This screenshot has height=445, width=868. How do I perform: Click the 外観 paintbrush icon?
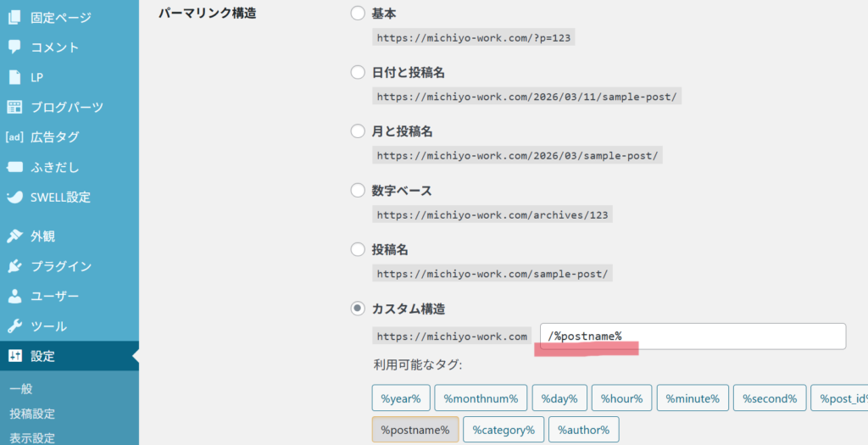tap(14, 236)
